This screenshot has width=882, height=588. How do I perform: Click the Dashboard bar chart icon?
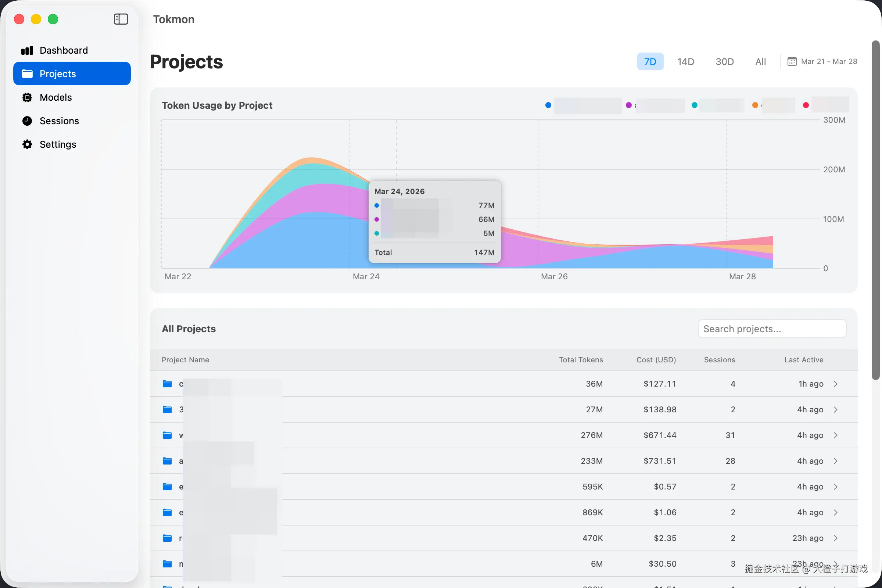[27, 50]
